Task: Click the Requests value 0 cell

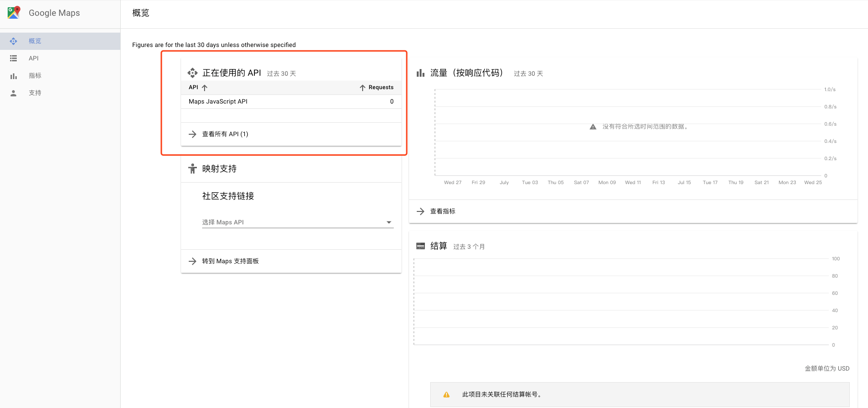Action: pyautogui.click(x=392, y=102)
